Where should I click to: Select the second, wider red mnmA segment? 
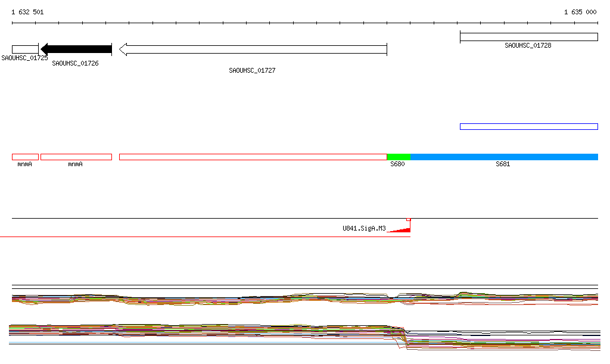[x=76, y=157]
